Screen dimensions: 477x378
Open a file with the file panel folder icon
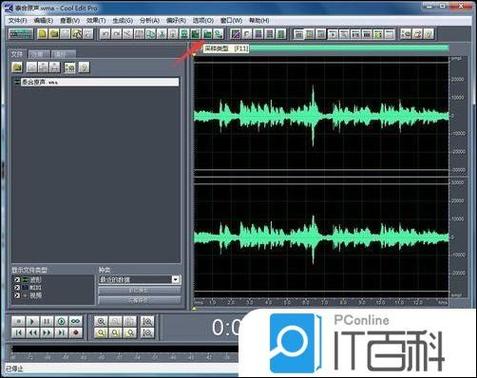(17, 67)
